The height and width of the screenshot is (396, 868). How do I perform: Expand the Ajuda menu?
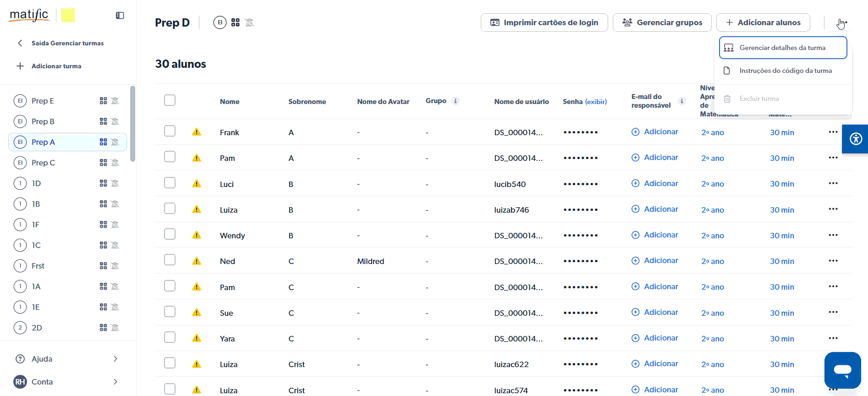pos(68,359)
